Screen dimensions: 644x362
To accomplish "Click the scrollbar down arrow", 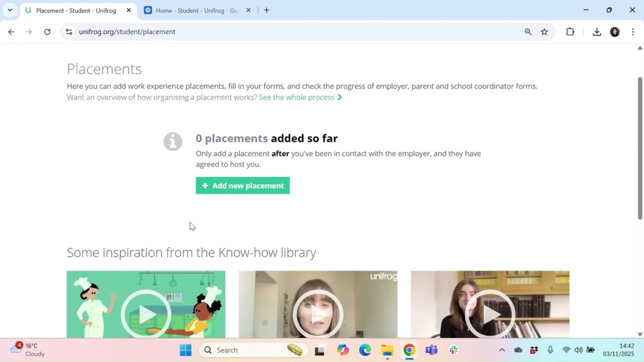I will [640, 334].
